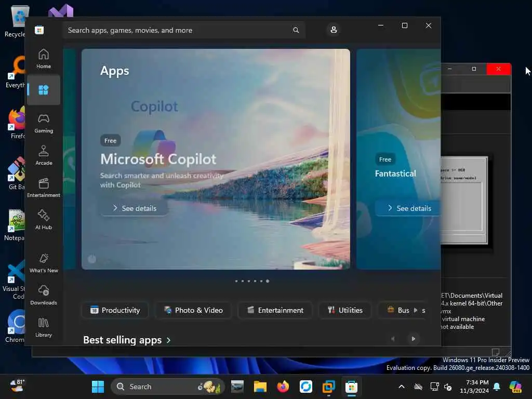Select the Notepad++ desktop shortcut
Viewport: 532px width, 399px height.
15,225
